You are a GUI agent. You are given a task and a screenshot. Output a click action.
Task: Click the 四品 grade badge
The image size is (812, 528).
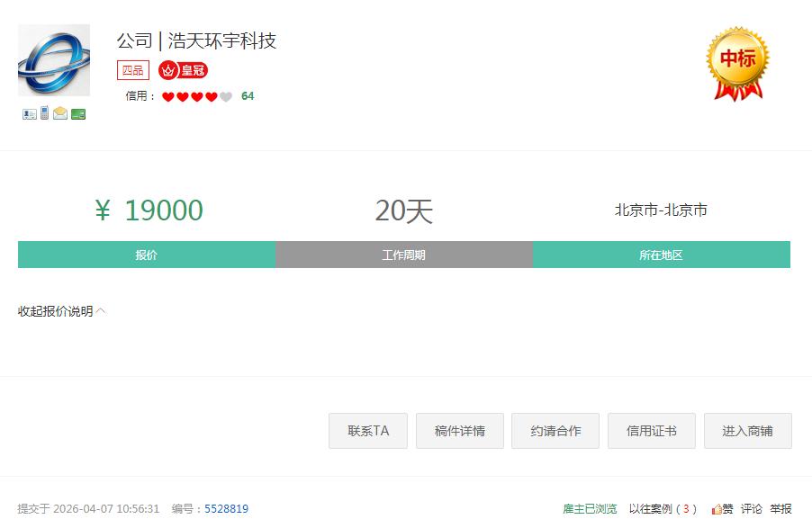coord(133,70)
